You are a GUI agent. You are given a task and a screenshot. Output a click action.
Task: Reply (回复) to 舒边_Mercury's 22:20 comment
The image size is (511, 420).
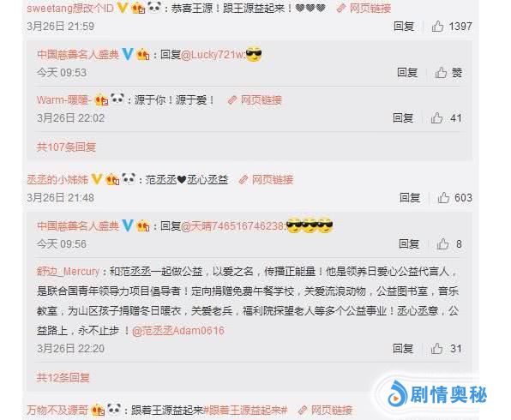point(403,349)
